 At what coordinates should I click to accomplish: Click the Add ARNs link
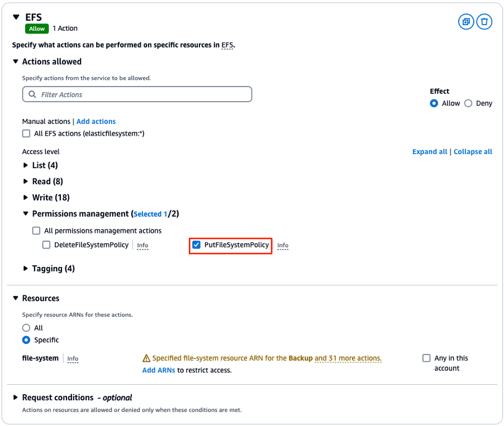tap(158, 370)
